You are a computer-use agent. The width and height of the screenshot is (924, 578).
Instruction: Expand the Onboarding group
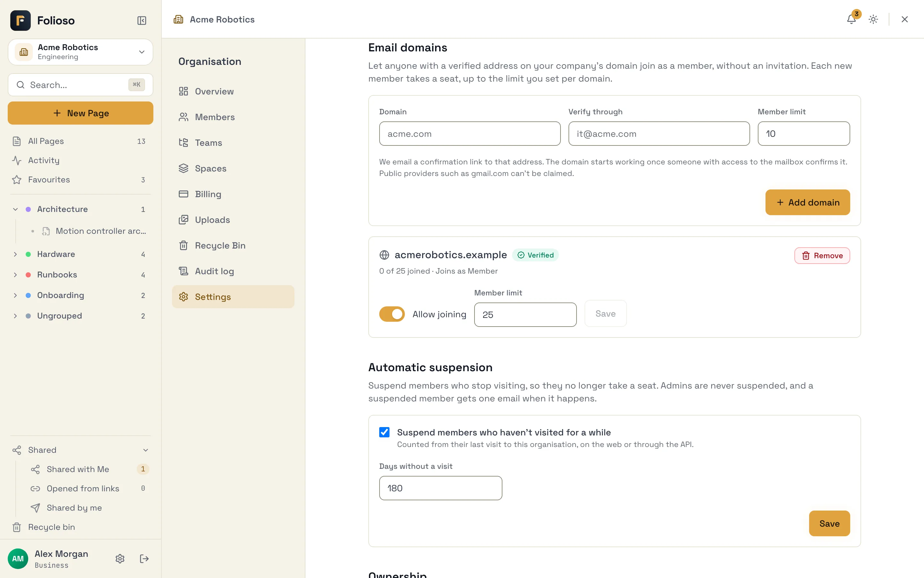15,295
